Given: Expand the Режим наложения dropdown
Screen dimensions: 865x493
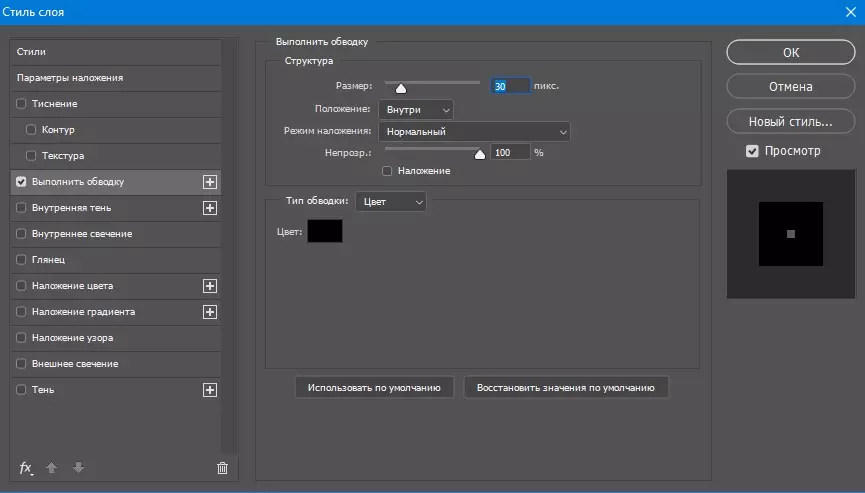Looking at the screenshot, I should 474,132.
